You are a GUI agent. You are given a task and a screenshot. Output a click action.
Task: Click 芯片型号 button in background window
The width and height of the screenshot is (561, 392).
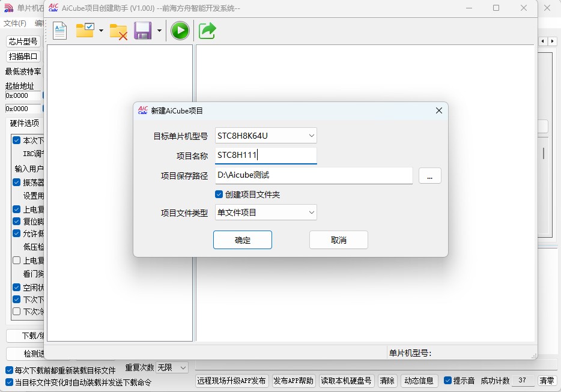pos(23,41)
